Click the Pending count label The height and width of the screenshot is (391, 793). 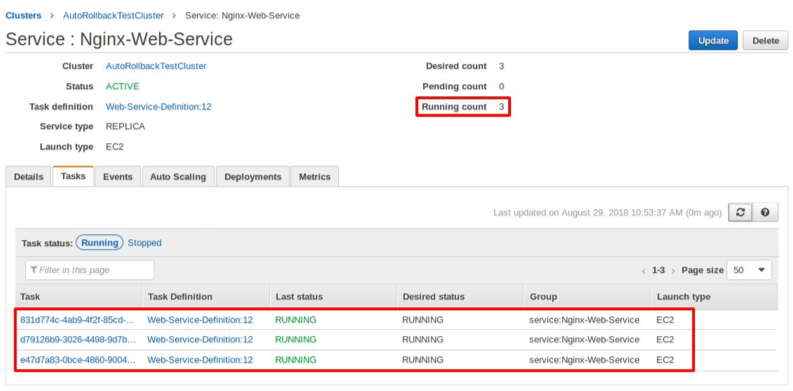pyautogui.click(x=455, y=86)
